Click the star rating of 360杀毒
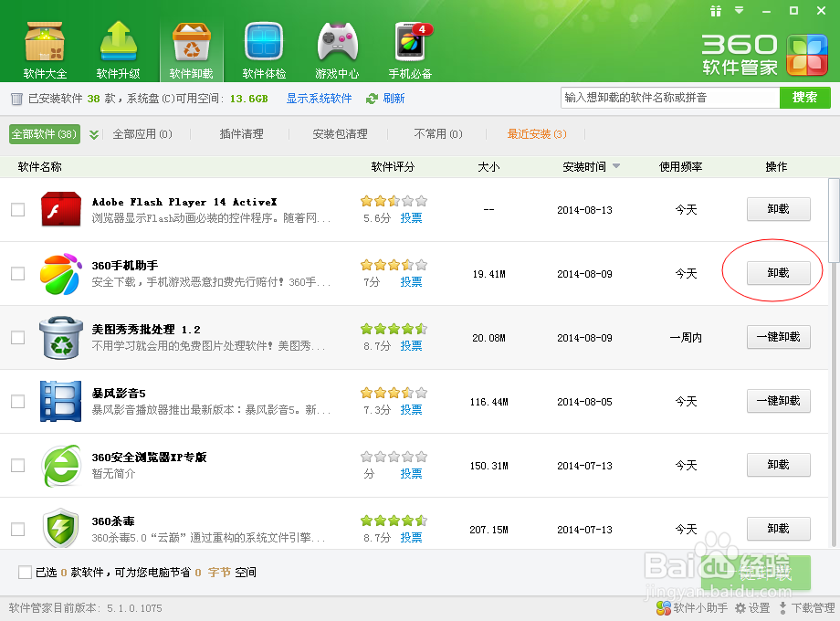Image resolution: width=840 pixels, height=621 pixels. (394, 521)
